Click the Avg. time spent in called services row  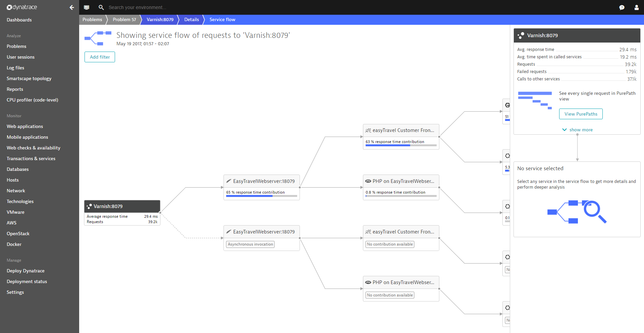coord(577,57)
